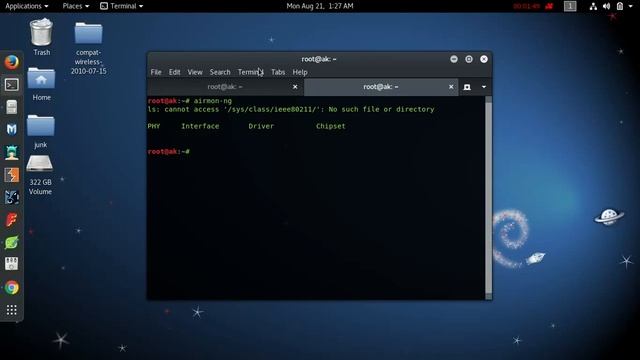Minimize the terminal window
Screen dimensions: 640x360
(x=454, y=59)
